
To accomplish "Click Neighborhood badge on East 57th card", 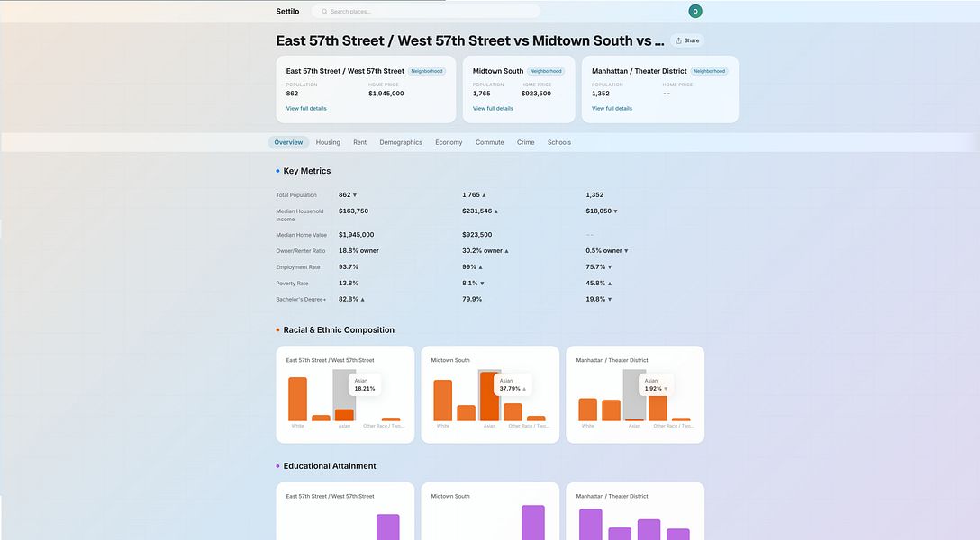I will click(427, 71).
